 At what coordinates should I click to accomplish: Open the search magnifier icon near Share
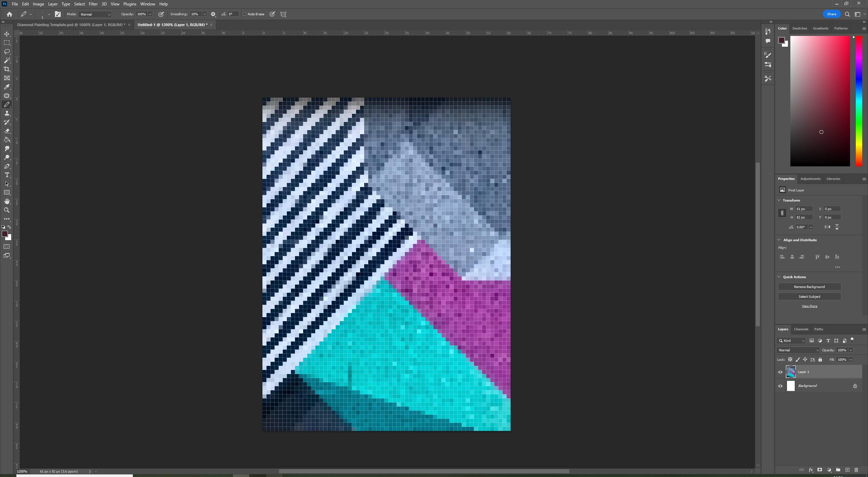coord(847,14)
